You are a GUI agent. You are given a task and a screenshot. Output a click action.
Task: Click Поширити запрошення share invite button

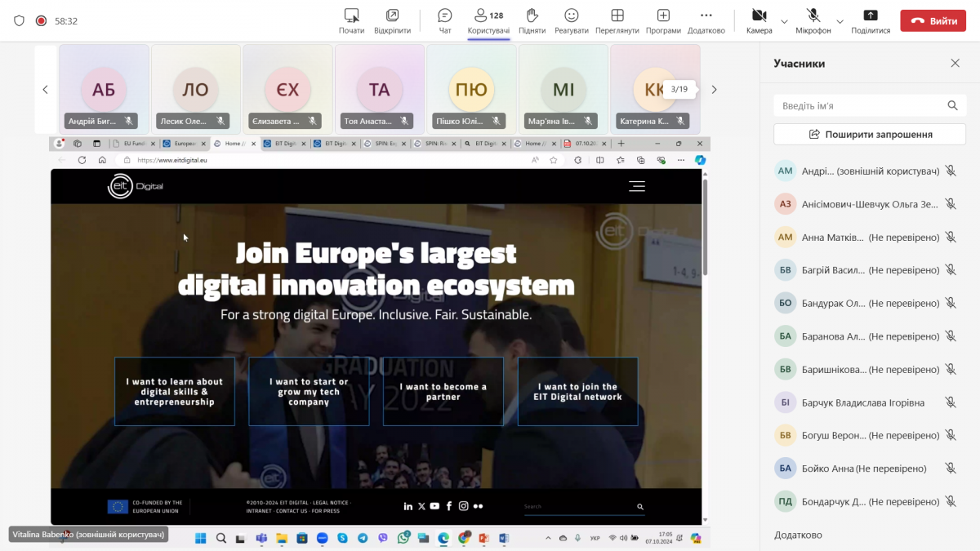coord(870,134)
